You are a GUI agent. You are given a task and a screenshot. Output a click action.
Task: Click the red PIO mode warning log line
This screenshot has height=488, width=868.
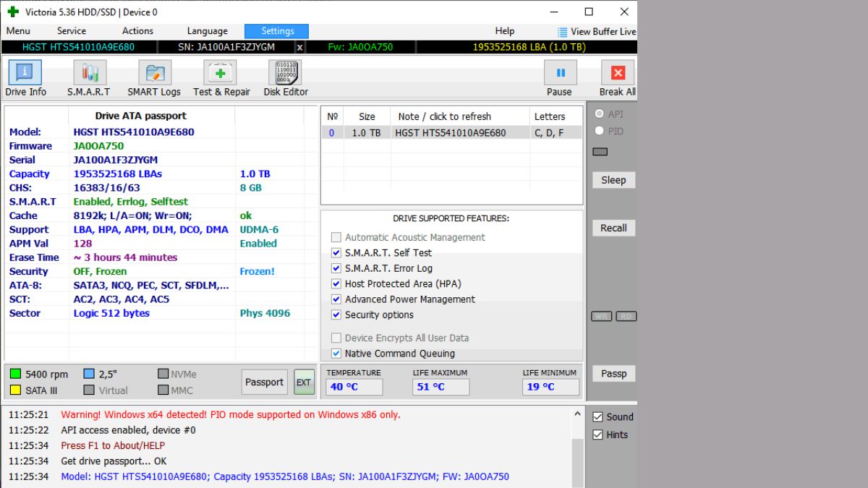point(231,415)
